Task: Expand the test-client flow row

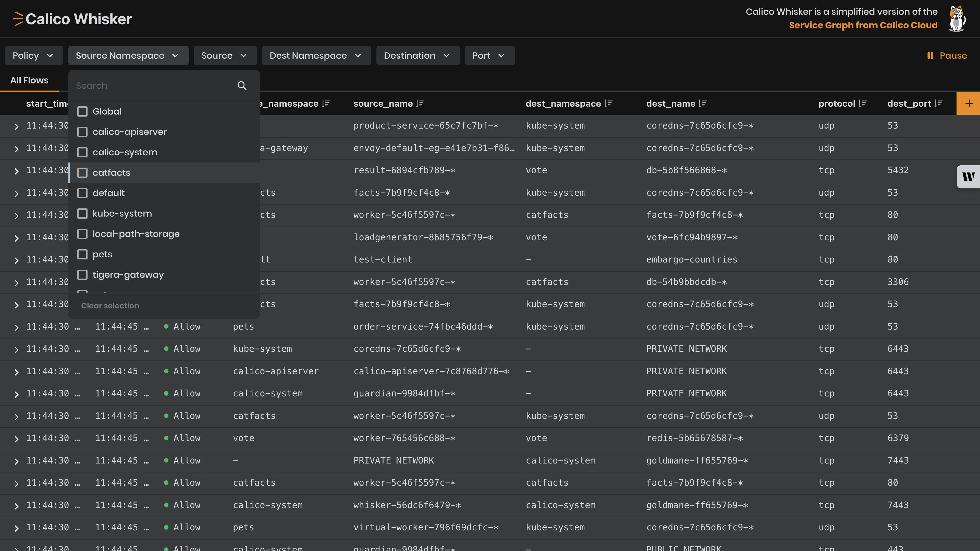Action: 16,260
